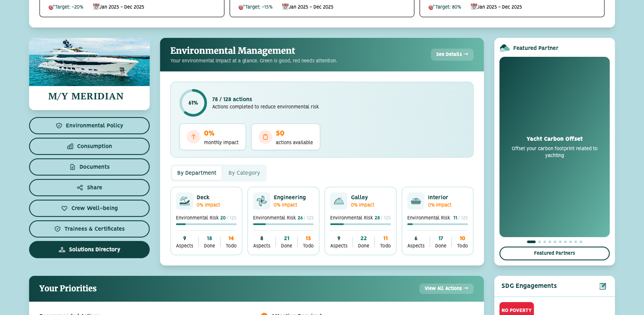Switch to By Department tab
644x315 pixels.
pyautogui.click(x=197, y=173)
